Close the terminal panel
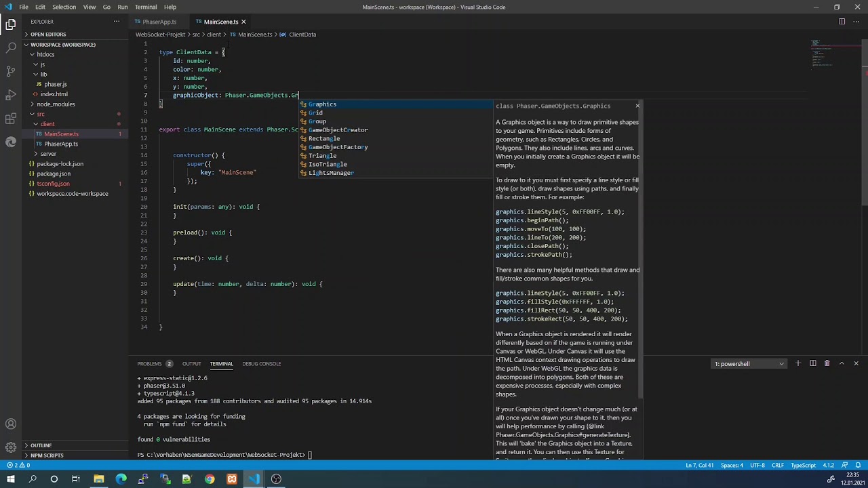The height and width of the screenshot is (488, 868). click(x=856, y=364)
